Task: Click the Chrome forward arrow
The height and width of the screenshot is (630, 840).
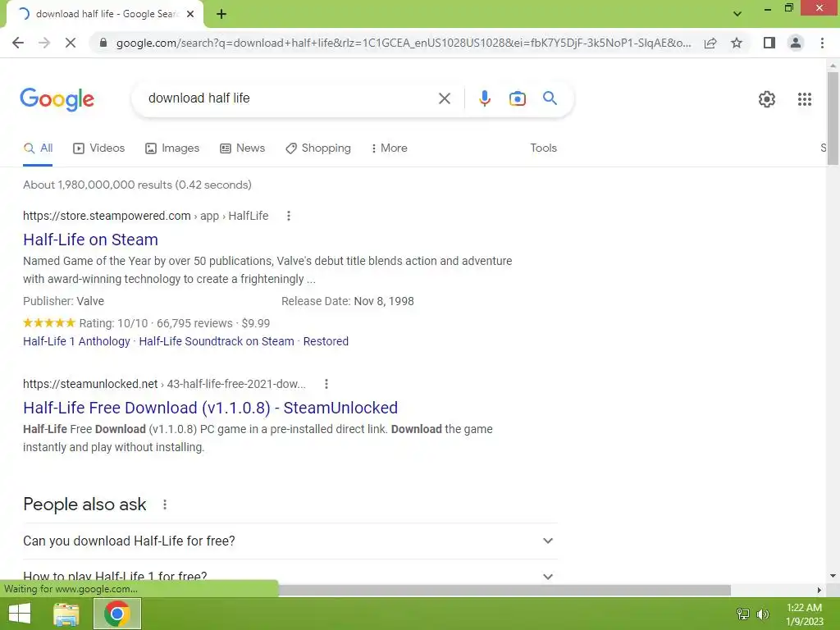Action: click(x=44, y=43)
